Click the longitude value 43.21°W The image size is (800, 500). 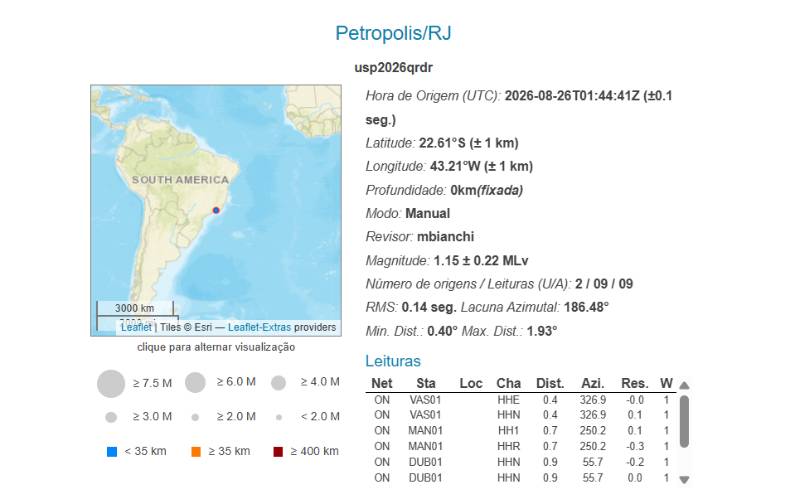454,166
